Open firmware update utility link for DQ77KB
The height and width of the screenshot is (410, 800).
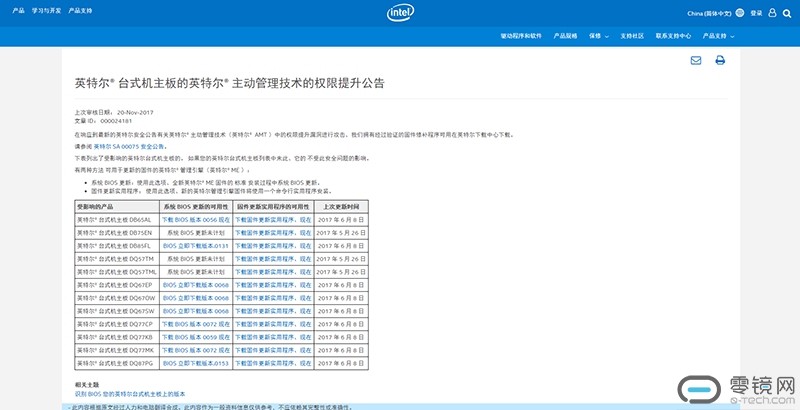[x=273, y=337]
